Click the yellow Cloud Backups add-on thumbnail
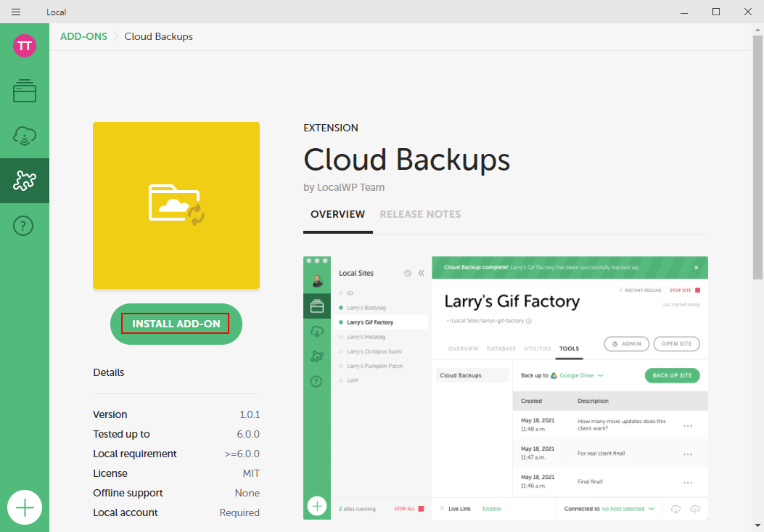Image resolution: width=764 pixels, height=532 pixels. click(x=176, y=205)
